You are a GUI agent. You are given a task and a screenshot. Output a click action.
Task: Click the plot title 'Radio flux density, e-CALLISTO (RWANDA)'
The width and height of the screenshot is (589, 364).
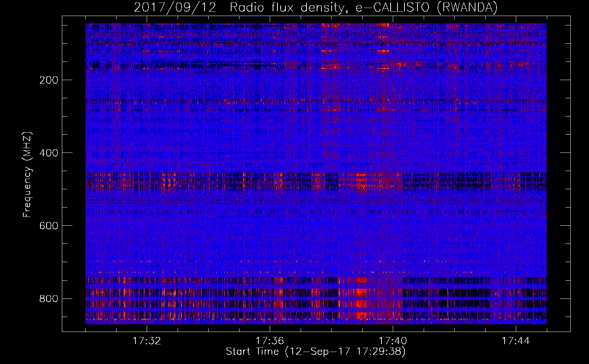click(x=364, y=8)
